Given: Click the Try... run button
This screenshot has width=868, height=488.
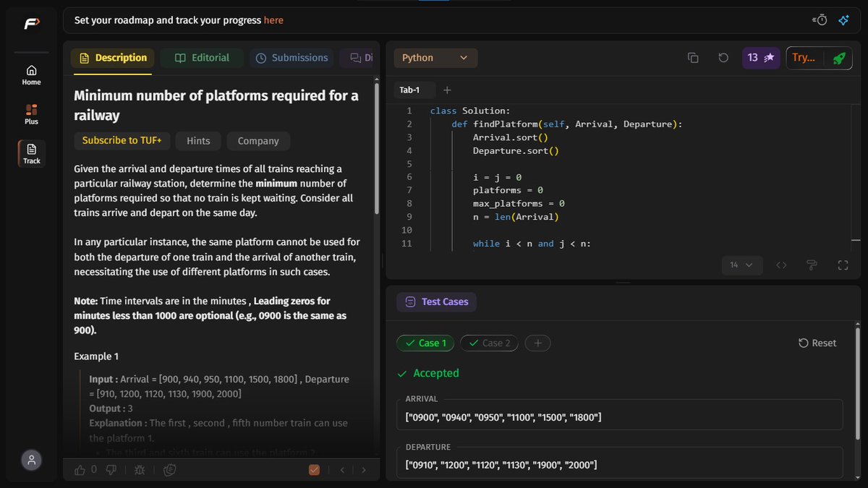Looking at the screenshot, I should point(803,58).
